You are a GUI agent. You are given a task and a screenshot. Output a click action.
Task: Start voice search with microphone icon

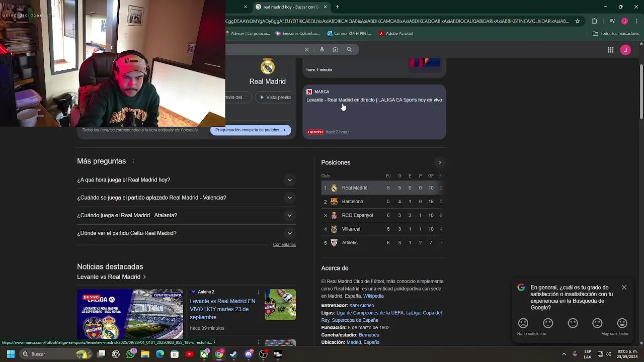(322, 49)
